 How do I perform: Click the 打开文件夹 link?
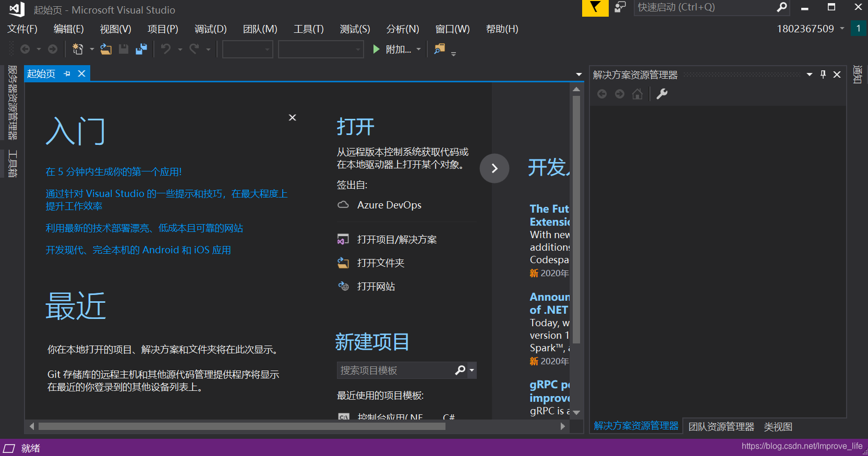pos(381,263)
